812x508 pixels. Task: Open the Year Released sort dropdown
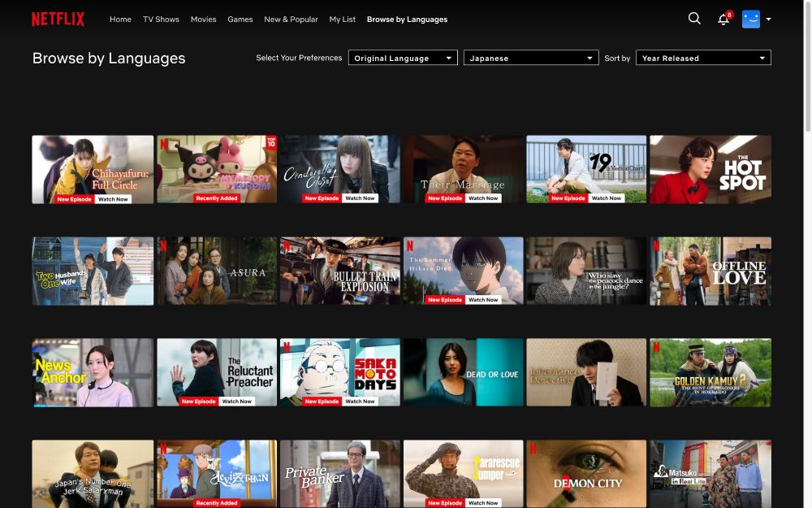703,58
